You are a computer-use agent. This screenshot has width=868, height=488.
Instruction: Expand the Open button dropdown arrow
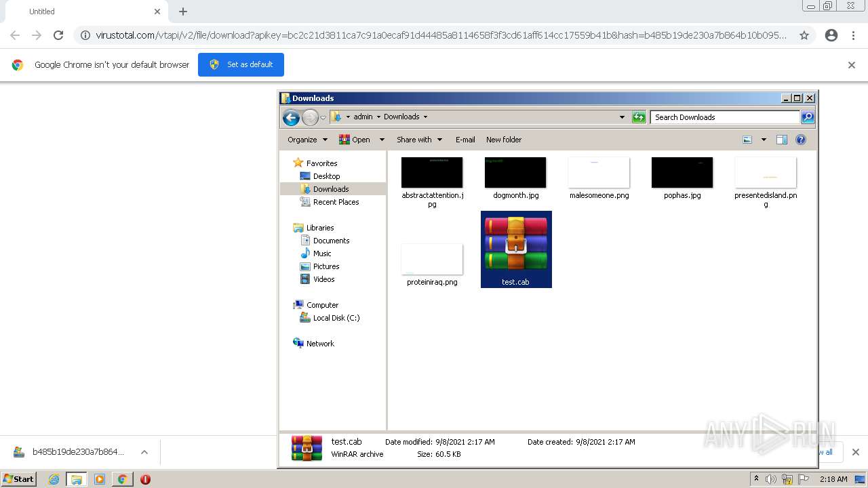pos(382,140)
